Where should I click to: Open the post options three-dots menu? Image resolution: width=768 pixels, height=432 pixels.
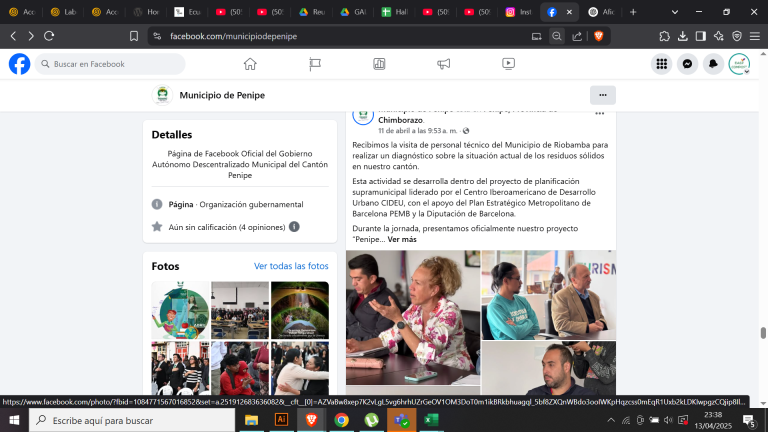tap(600, 113)
